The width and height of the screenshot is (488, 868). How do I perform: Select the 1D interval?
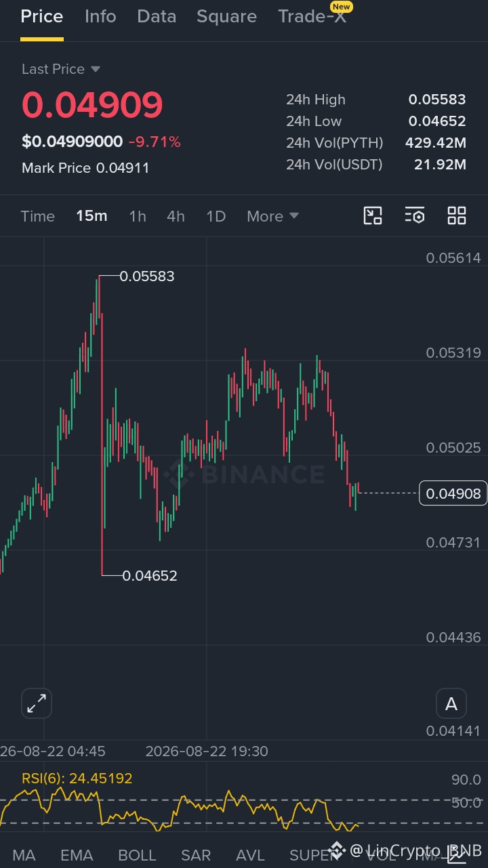coord(216,216)
